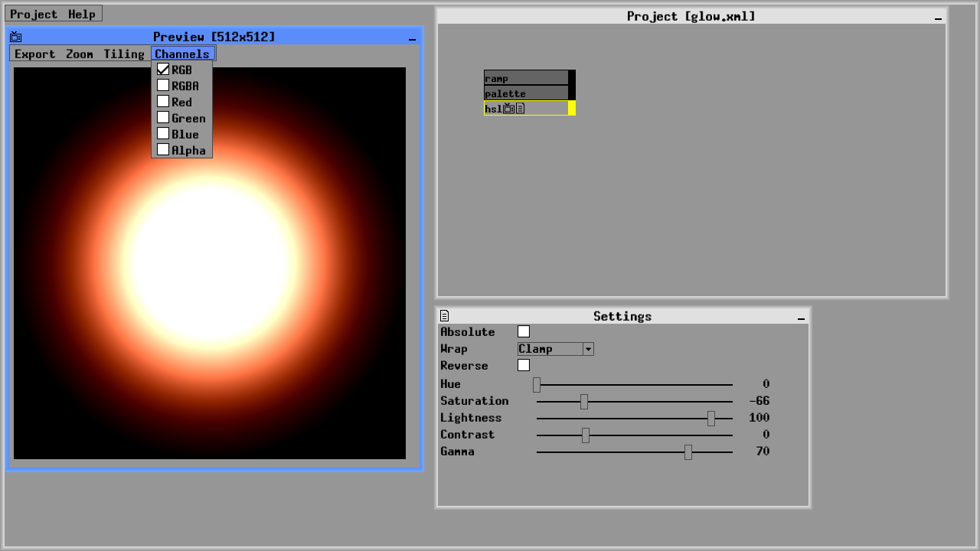Enable the Reverse option
Screen dimensions: 980x551
pyautogui.click(x=524, y=365)
